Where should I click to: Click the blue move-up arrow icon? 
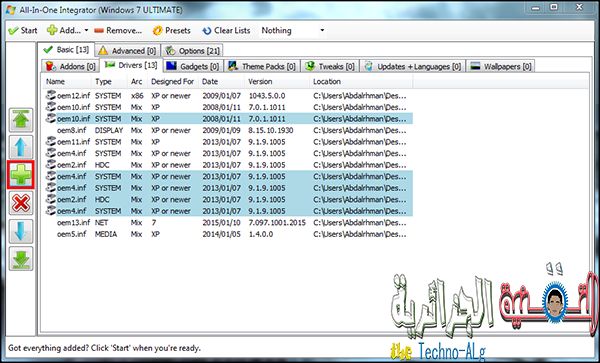(21, 147)
